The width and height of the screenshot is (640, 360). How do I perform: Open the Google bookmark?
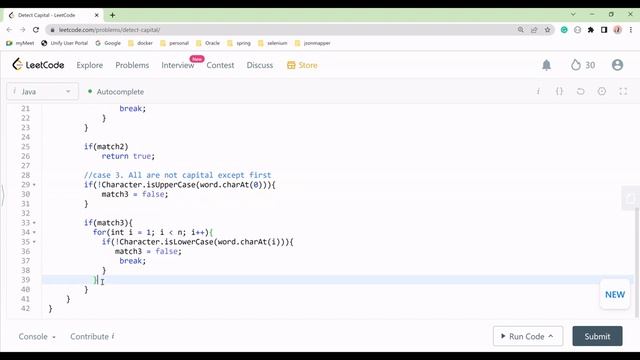(108, 43)
